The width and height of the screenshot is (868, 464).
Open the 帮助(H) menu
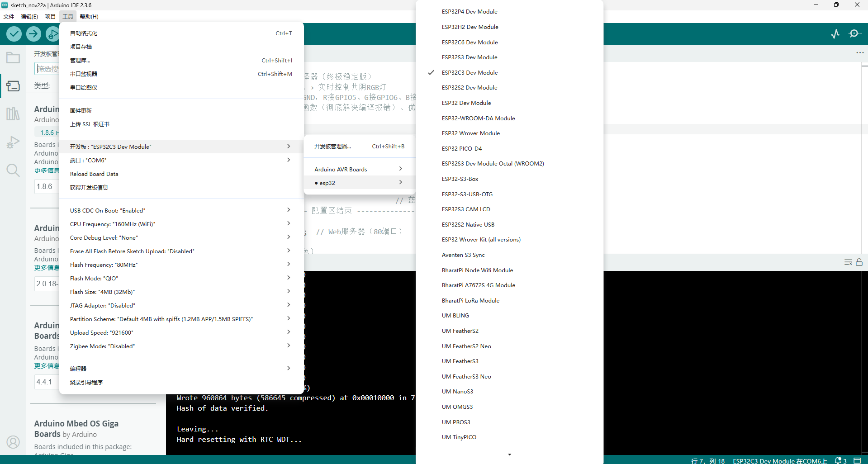point(89,16)
